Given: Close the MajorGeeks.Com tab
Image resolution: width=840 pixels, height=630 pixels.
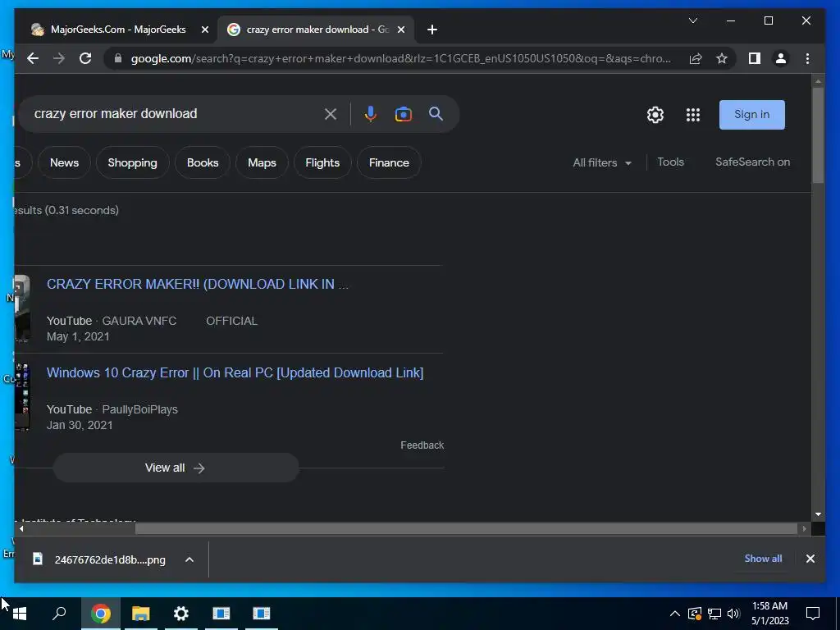Looking at the screenshot, I should click(204, 30).
